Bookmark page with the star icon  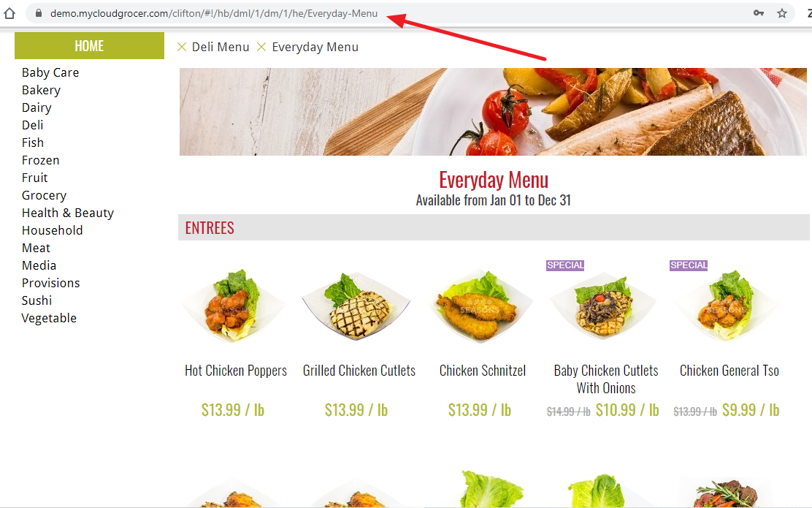click(782, 13)
